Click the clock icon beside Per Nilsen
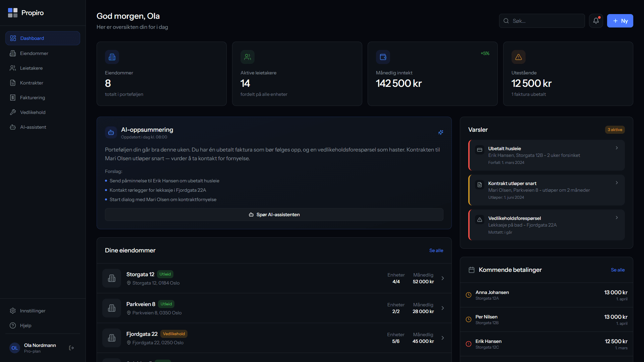The image size is (644, 362). coord(469,319)
